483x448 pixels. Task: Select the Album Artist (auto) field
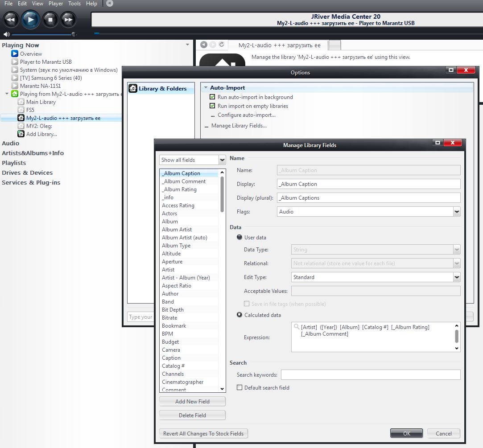tap(189, 238)
